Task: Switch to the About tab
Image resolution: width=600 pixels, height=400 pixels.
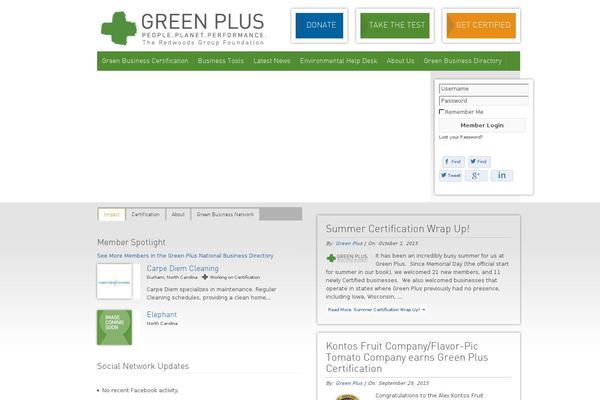Action: (178, 214)
